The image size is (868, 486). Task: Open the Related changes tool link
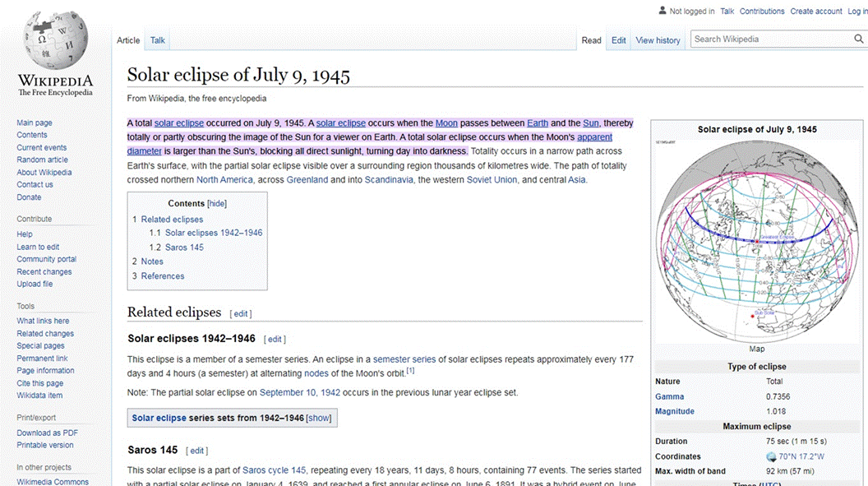(x=45, y=334)
